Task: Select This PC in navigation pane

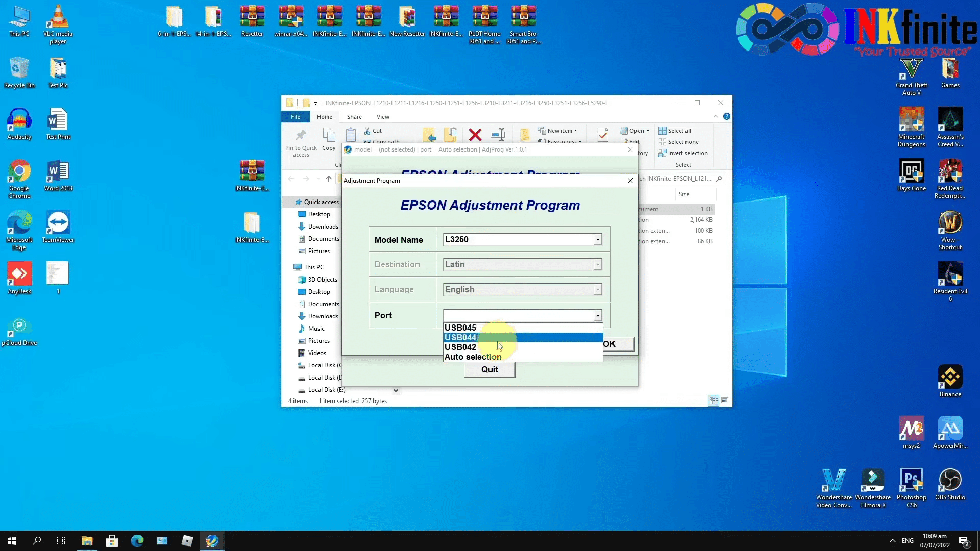Action: coord(309,267)
